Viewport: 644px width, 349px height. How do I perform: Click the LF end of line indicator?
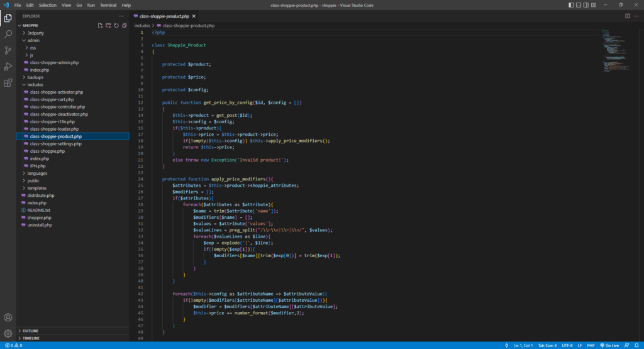[580, 345]
